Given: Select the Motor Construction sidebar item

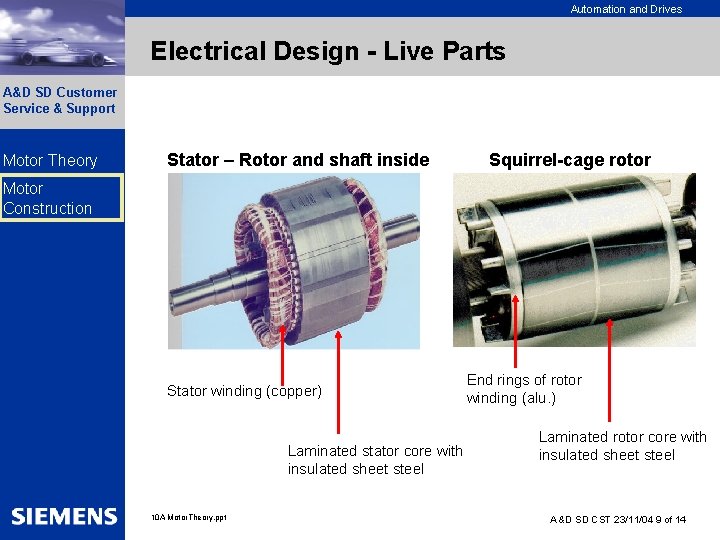Looking at the screenshot, I should coord(62,198).
